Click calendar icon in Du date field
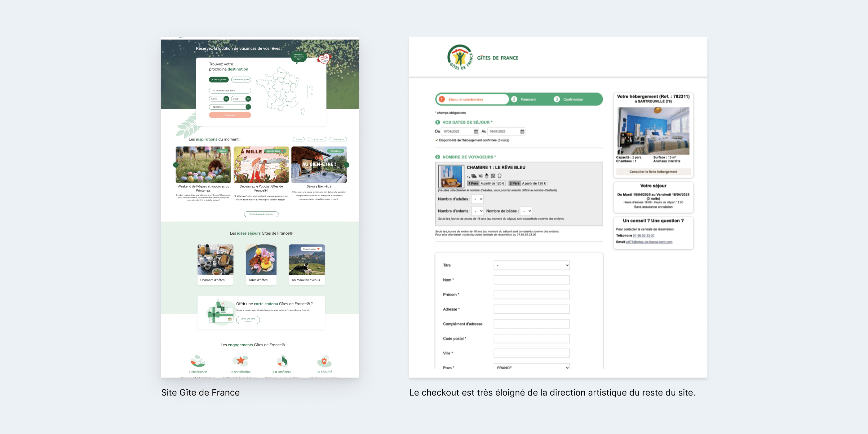Screen dimensions: 868x434 point(476,131)
